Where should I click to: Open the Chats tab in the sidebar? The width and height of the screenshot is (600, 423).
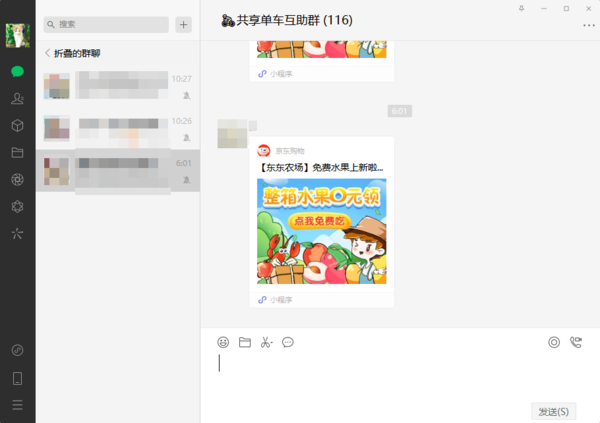17,72
